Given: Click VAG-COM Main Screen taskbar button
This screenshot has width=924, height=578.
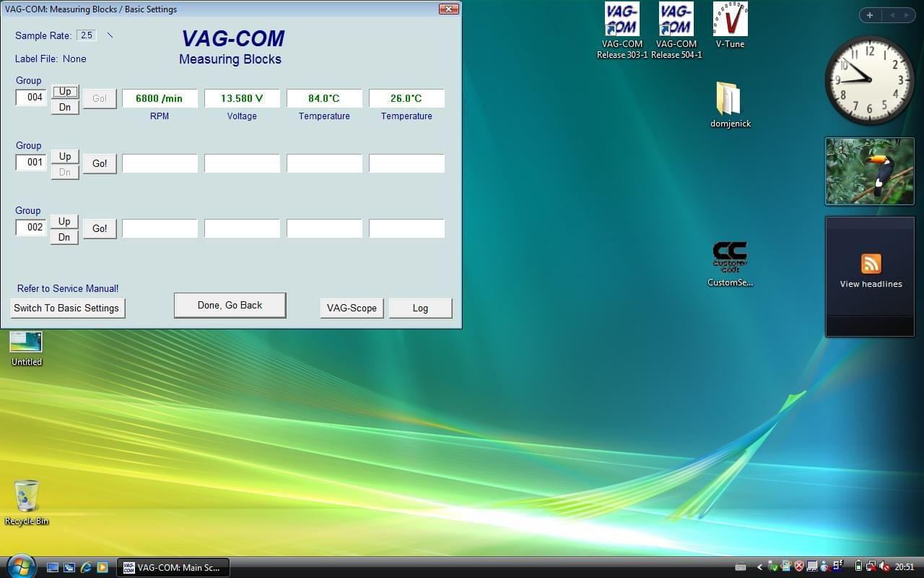Looking at the screenshot, I should 173,567.
